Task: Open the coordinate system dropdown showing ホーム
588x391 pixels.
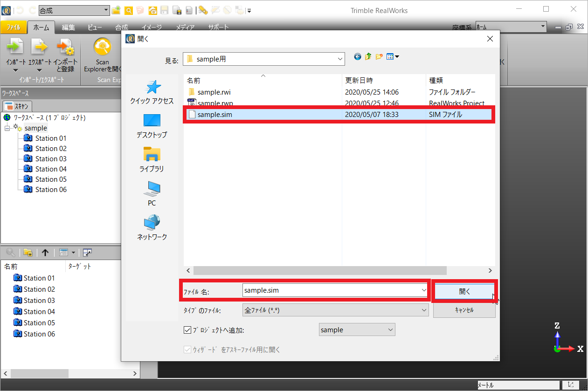Action: (511, 27)
